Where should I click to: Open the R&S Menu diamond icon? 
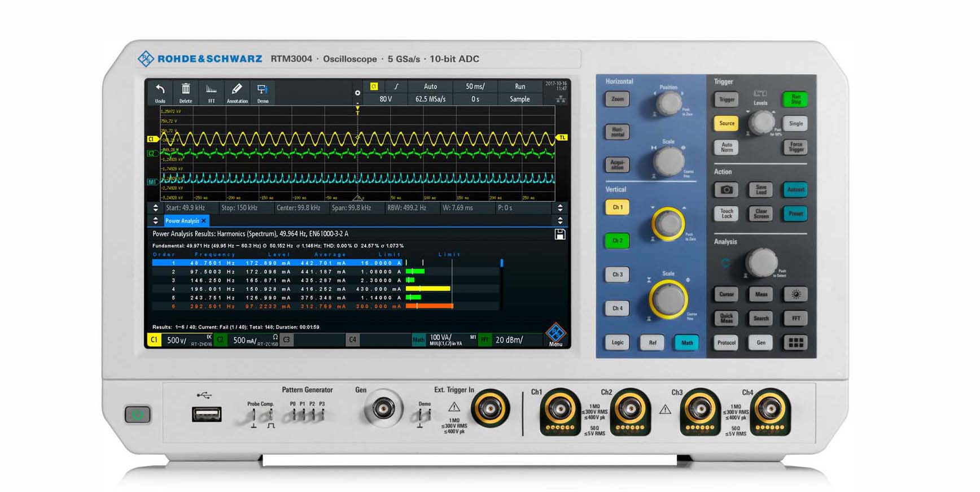click(x=555, y=334)
